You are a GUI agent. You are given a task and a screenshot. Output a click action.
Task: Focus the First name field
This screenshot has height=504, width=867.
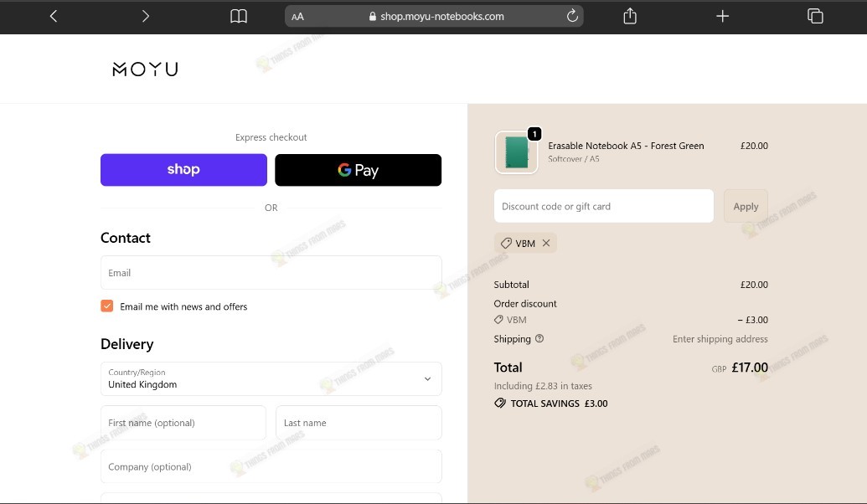[x=183, y=423]
